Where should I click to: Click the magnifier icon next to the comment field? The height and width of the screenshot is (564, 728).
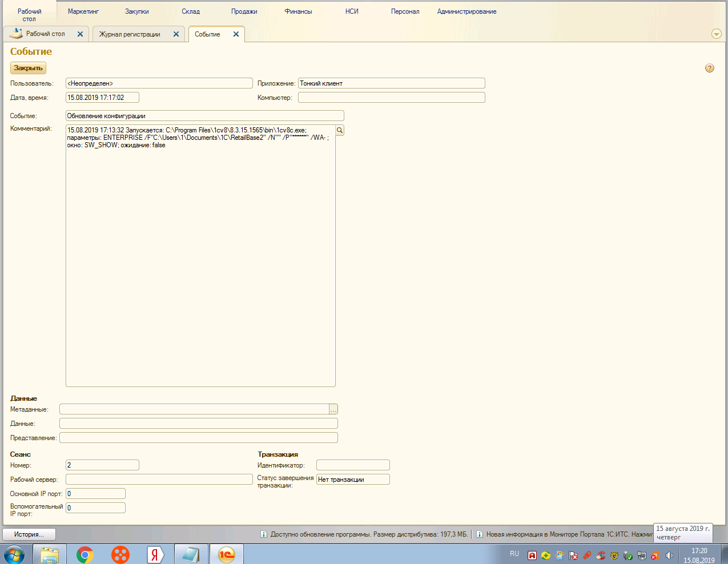340,130
